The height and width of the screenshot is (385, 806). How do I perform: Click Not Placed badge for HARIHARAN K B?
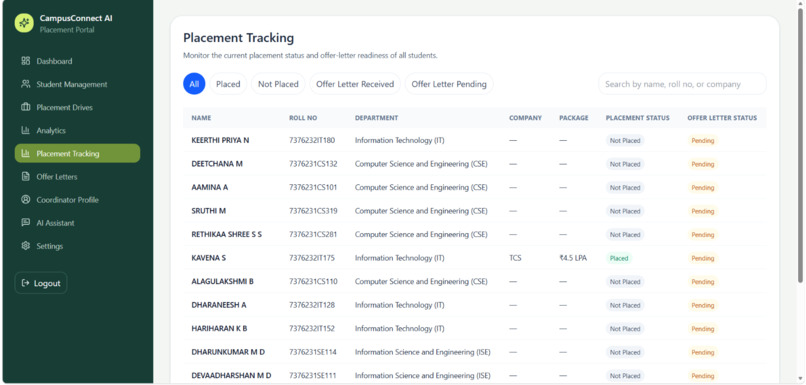pyautogui.click(x=625, y=328)
